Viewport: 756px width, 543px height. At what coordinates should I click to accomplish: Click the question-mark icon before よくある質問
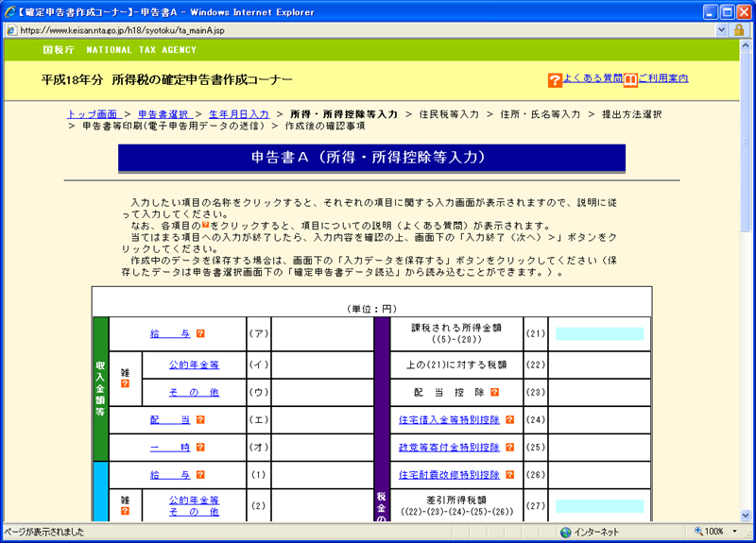[555, 80]
